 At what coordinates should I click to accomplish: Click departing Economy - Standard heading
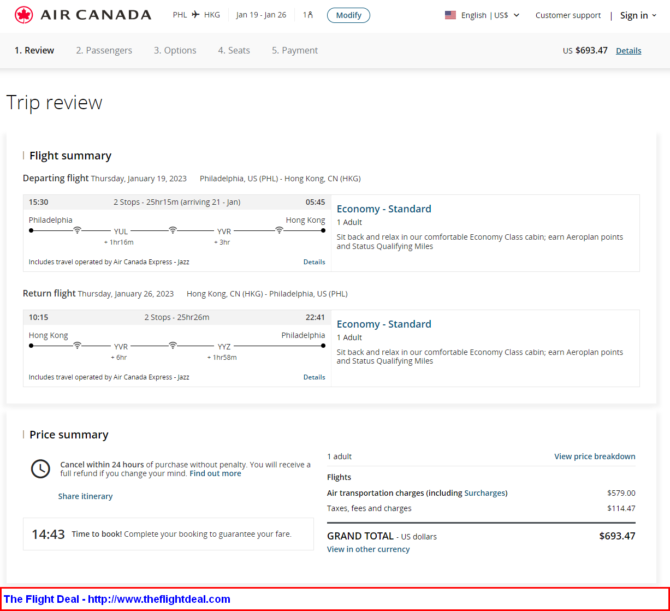tap(384, 209)
